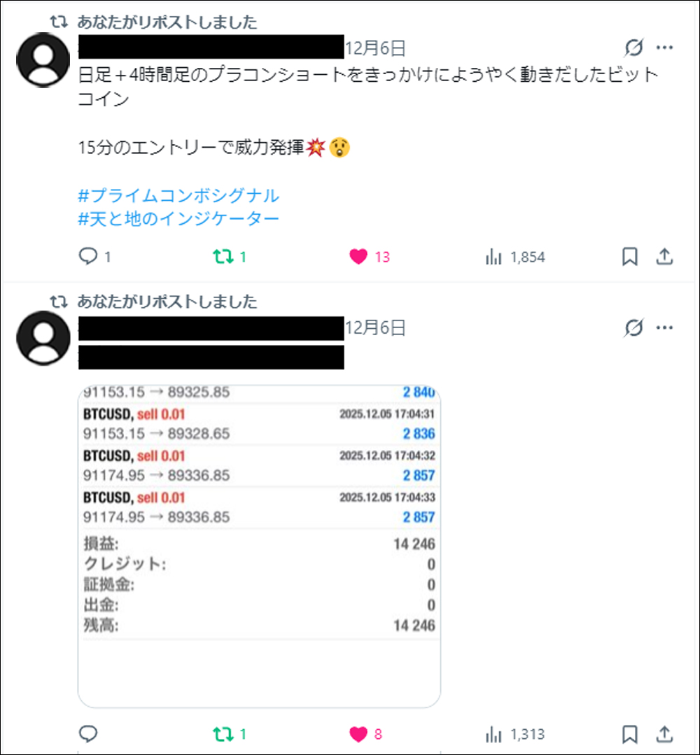The height and width of the screenshot is (755, 700).
Task: Open three-dot menu of second post
Action: pos(664,328)
